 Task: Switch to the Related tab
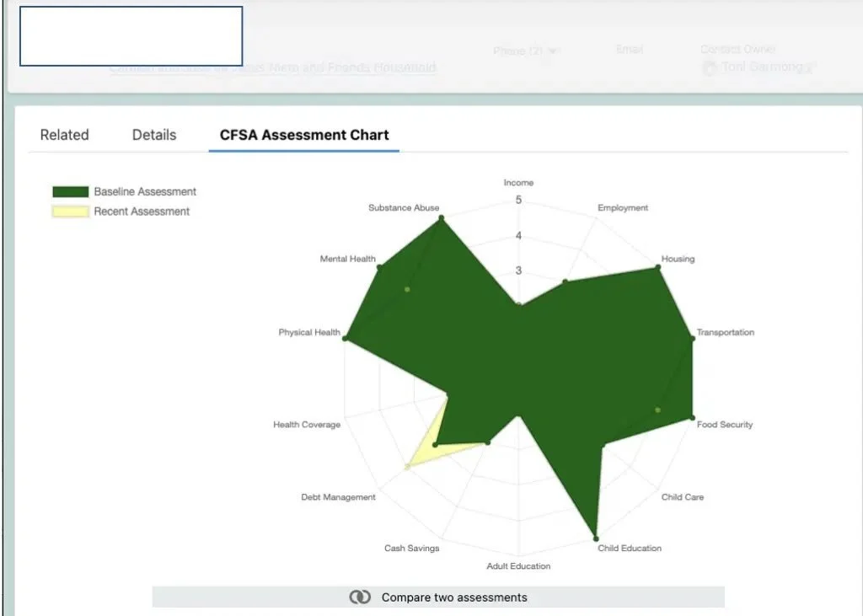click(64, 135)
